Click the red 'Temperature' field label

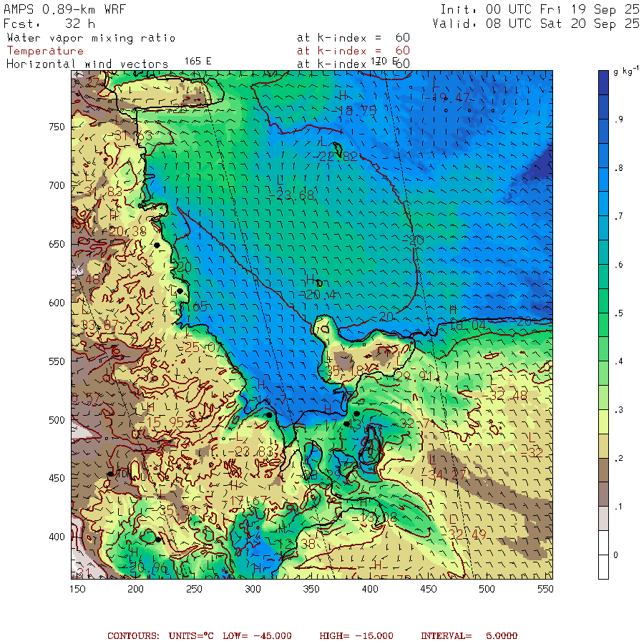point(45,51)
